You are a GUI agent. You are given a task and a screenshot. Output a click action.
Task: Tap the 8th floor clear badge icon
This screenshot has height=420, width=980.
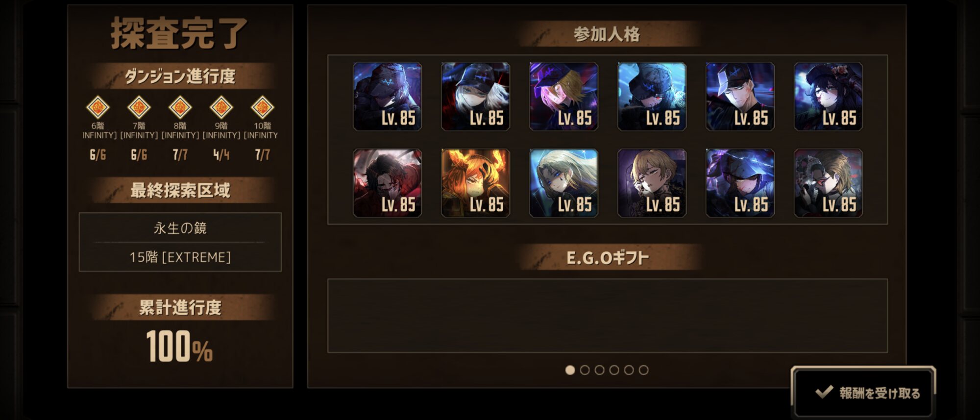[180, 107]
